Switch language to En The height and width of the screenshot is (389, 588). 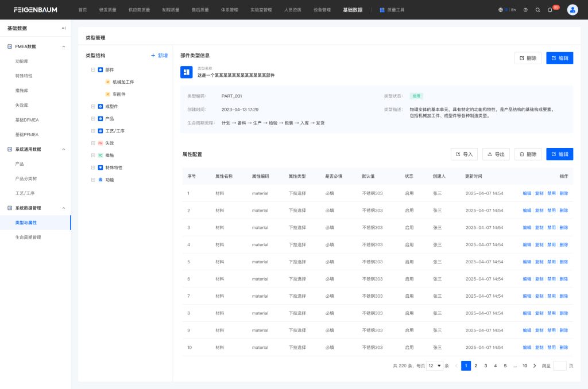(513, 10)
